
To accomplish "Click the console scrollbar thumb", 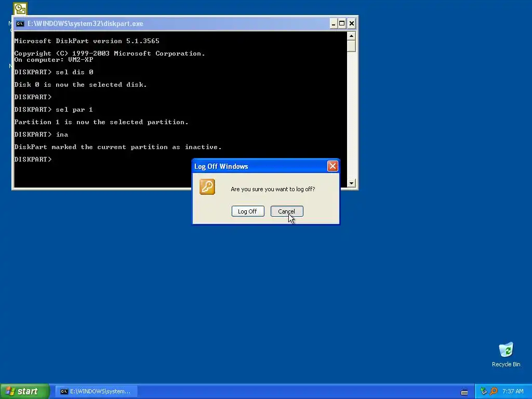I will (351, 46).
